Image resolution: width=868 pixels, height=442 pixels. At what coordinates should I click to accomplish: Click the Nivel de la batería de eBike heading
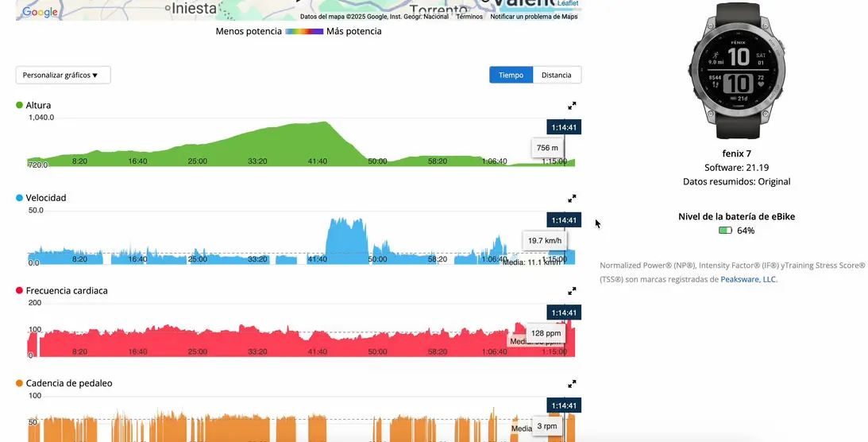pyautogui.click(x=736, y=216)
